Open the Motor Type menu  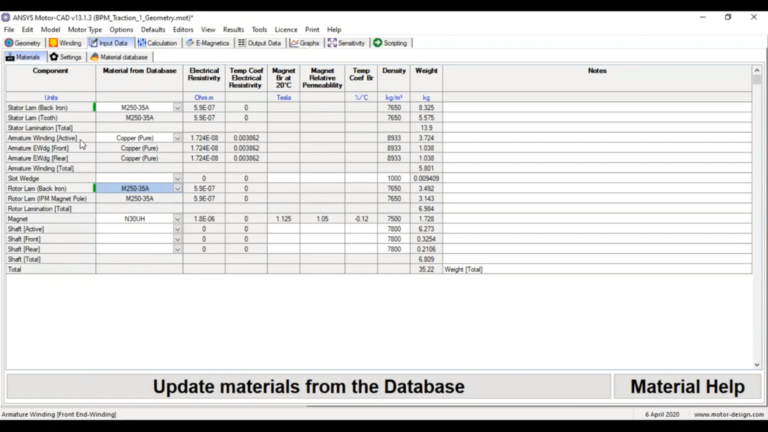click(x=85, y=30)
